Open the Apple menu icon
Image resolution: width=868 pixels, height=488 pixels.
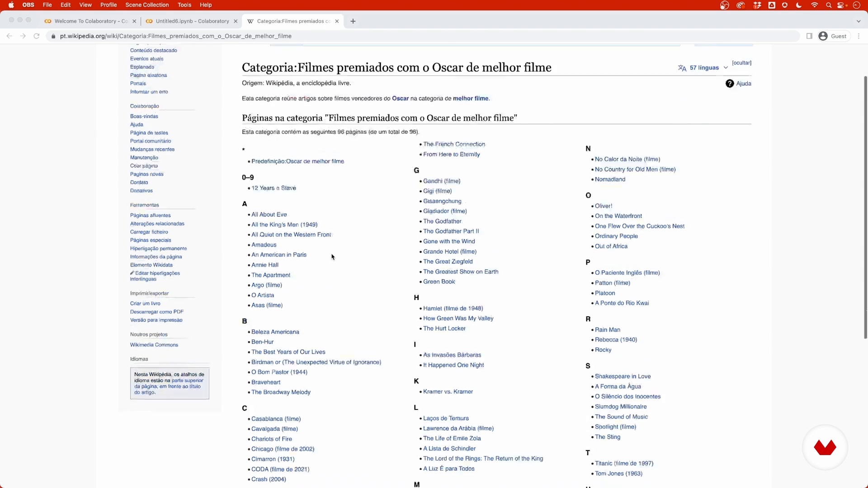pos(11,5)
